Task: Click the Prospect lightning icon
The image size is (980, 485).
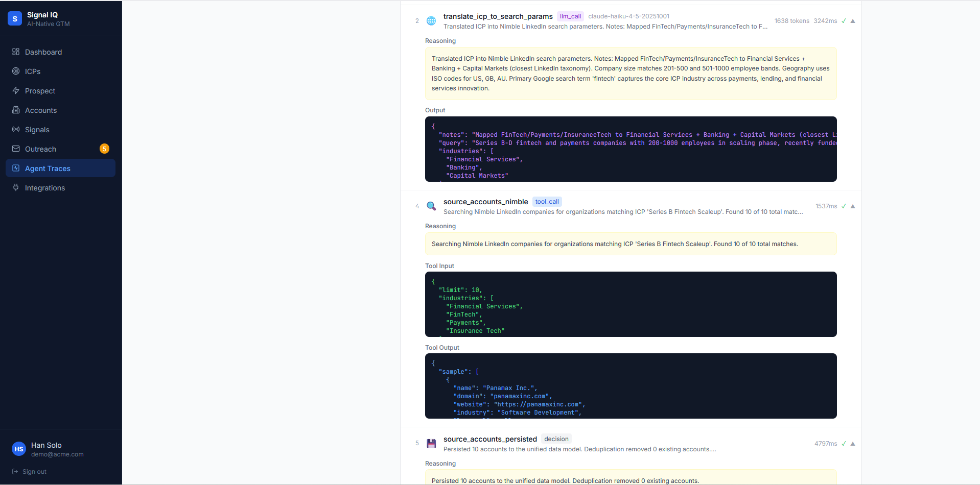Action: point(16,90)
